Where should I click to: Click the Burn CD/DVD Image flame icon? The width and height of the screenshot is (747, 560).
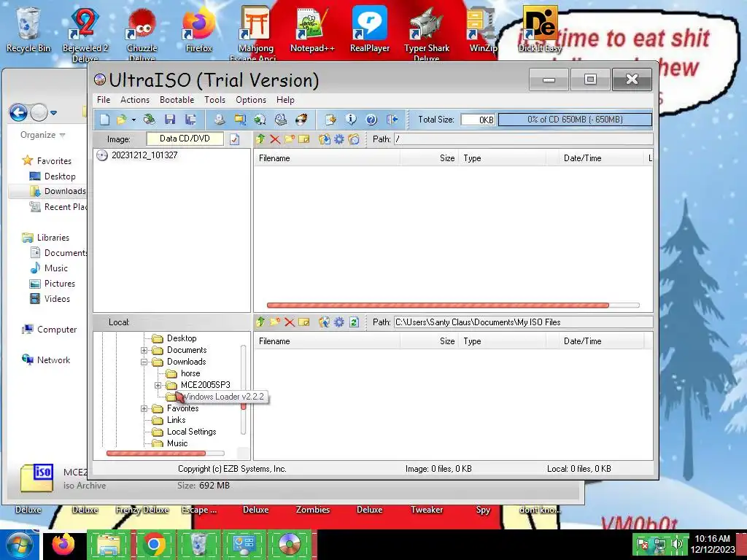(x=301, y=120)
